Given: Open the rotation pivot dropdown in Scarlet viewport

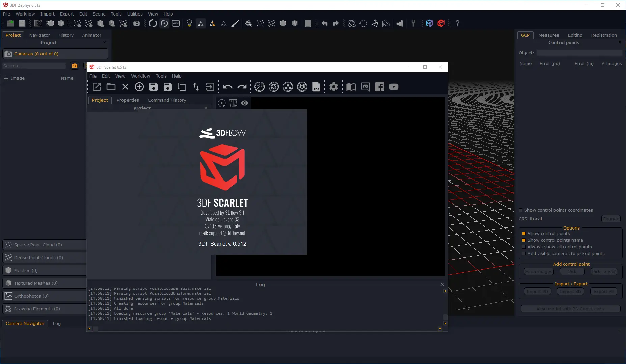Looking at the screenshot, I should pos(222,103).
